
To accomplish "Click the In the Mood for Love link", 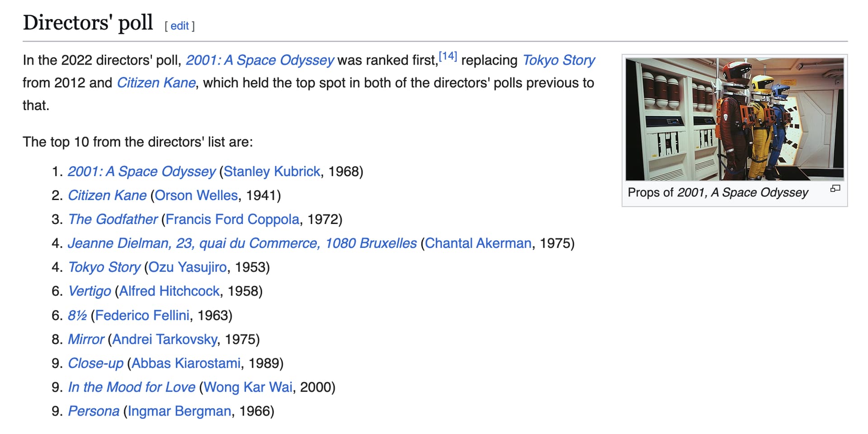I will coord(131,387).
